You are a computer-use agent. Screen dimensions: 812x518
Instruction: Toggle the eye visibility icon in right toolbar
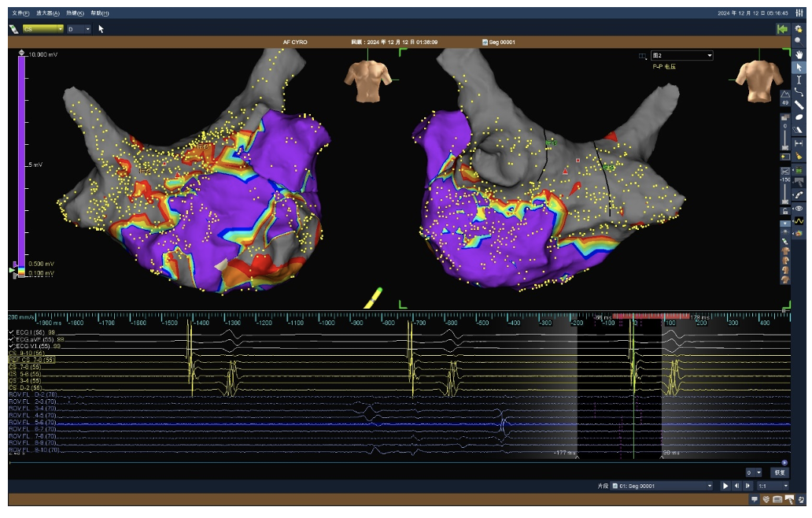(799, 208)
